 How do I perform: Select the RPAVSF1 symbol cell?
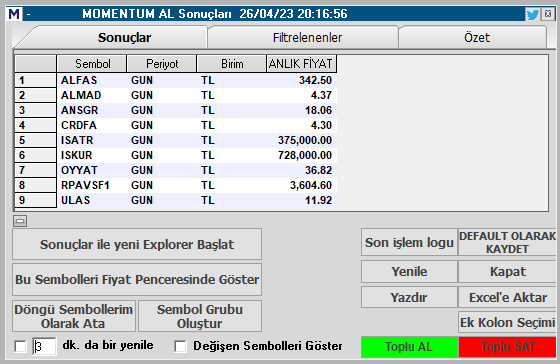(92, 185)
